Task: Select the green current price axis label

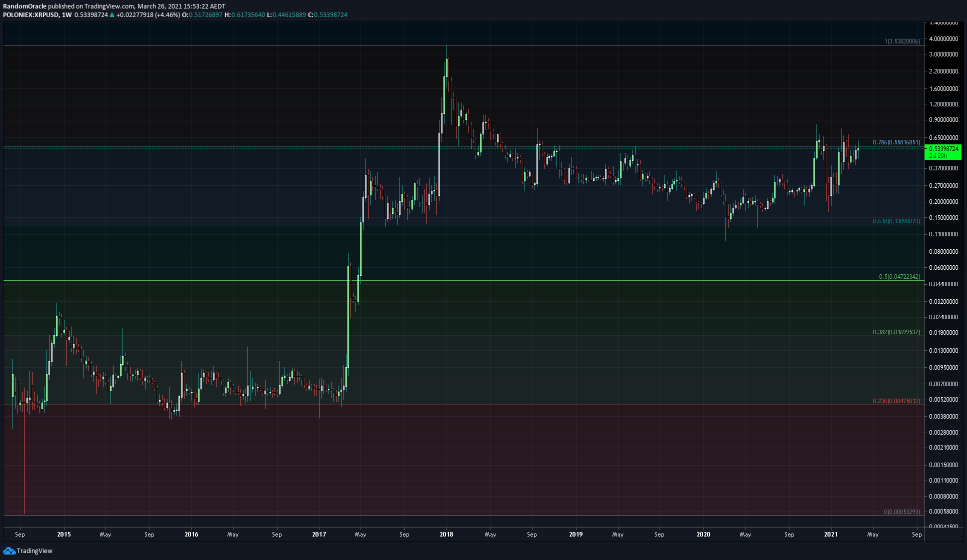Action: coord(944,152)
